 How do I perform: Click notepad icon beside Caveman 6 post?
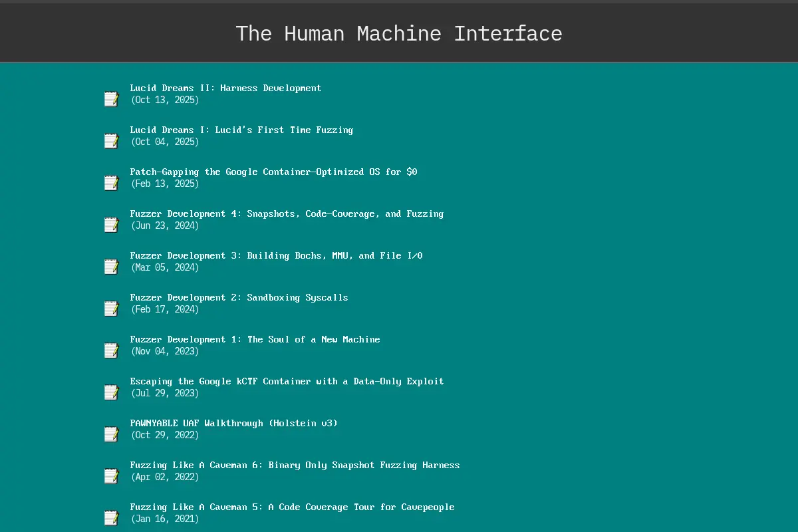(x=111, y=476)
